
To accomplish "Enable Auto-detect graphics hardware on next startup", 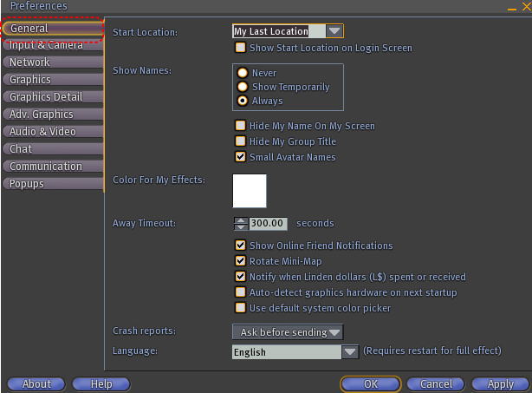I will pyautogui.click(x=240, y=291).
